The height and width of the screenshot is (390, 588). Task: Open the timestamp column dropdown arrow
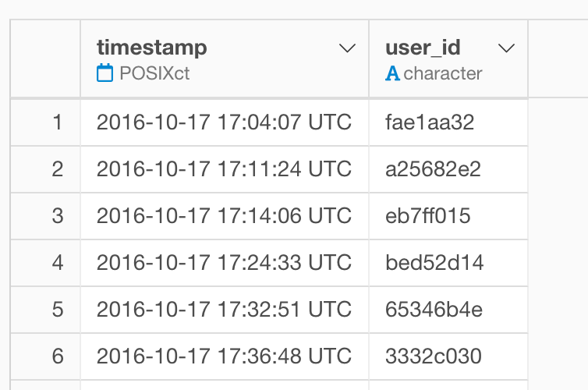[347, 48]
